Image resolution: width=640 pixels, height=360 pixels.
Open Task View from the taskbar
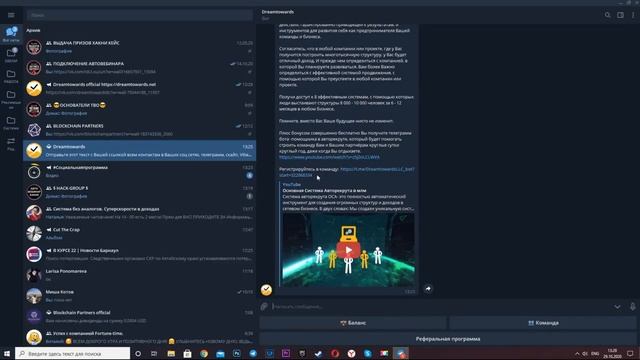(x=154, y=353)
